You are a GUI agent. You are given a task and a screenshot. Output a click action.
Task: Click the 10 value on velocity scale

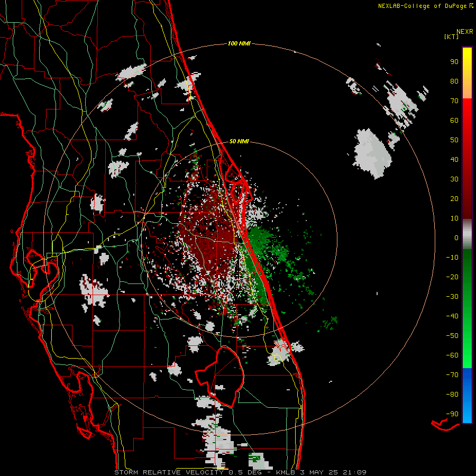tap(454, 218)
